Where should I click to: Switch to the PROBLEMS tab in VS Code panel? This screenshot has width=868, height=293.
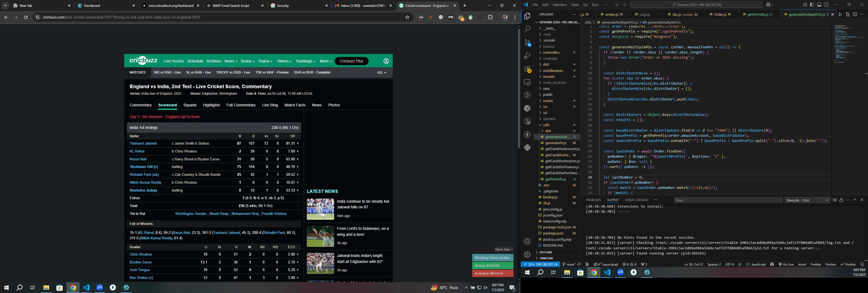(593, 200)
